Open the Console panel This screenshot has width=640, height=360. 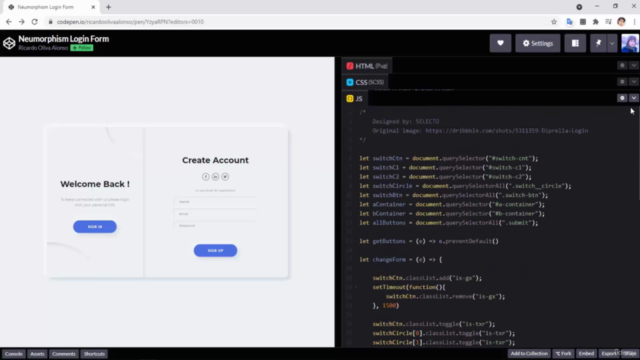(13, 354)
